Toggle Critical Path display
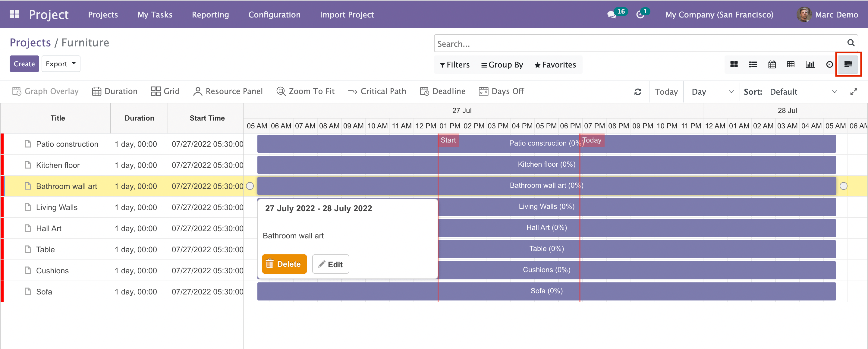 [x=377, y=91]
